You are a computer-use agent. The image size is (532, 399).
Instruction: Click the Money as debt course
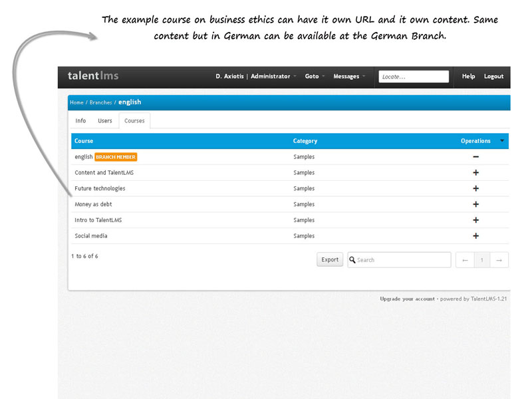[x=93, y=204]
